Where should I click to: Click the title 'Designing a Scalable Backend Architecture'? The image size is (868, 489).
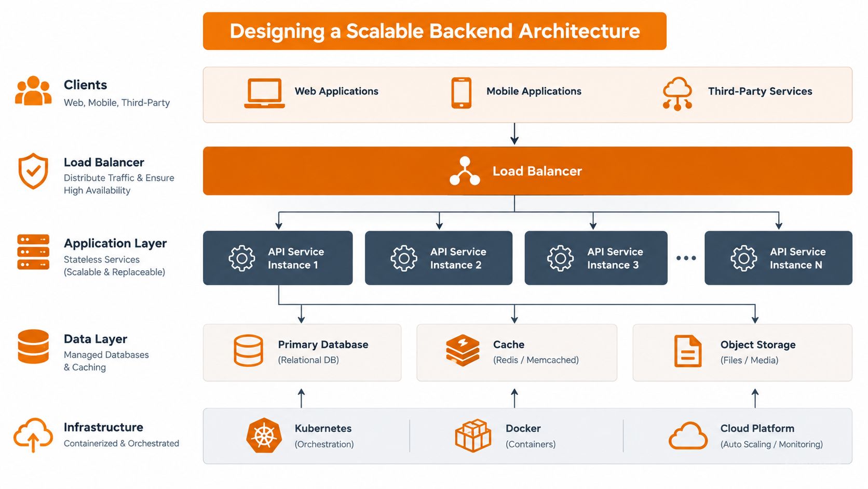coord(435,31)
